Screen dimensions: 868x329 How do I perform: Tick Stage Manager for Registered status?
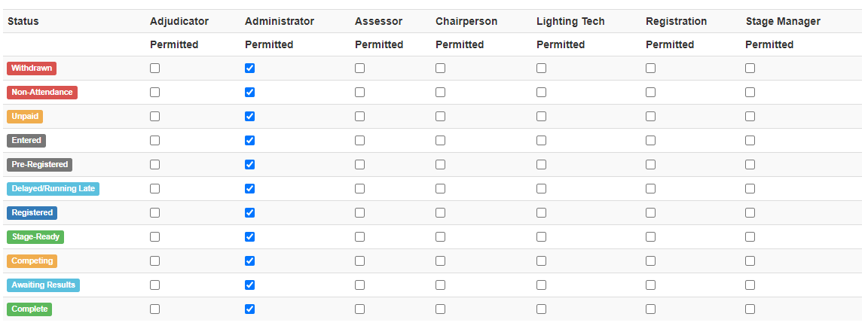click(750, 213)
